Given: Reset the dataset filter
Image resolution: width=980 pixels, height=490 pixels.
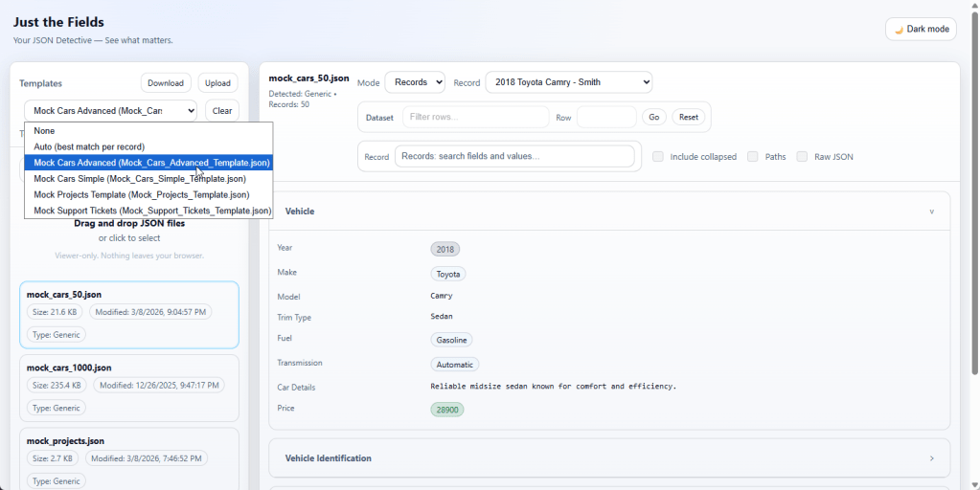Looking at the screenshot, I should click(x=688, y=118).
